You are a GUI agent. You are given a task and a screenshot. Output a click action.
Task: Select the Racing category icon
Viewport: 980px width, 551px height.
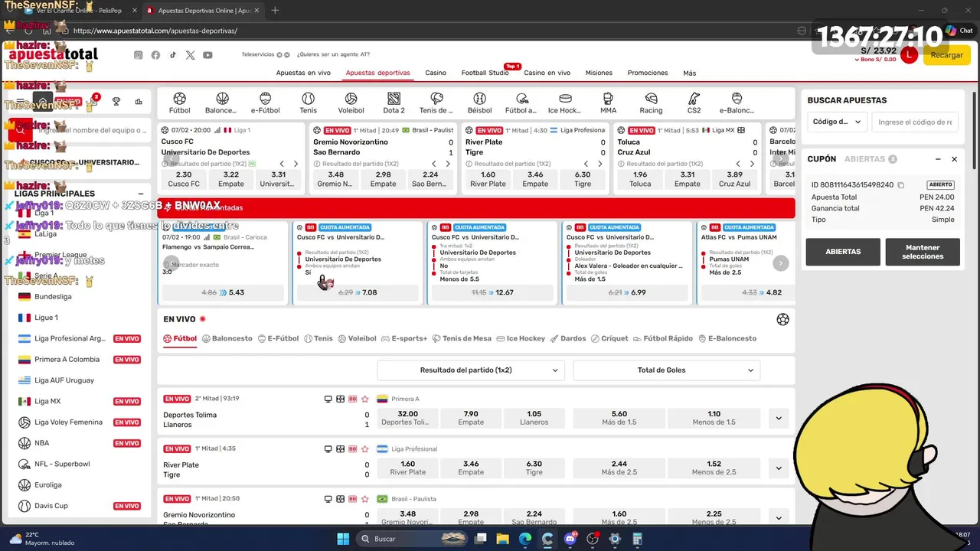tap(651, 103)
